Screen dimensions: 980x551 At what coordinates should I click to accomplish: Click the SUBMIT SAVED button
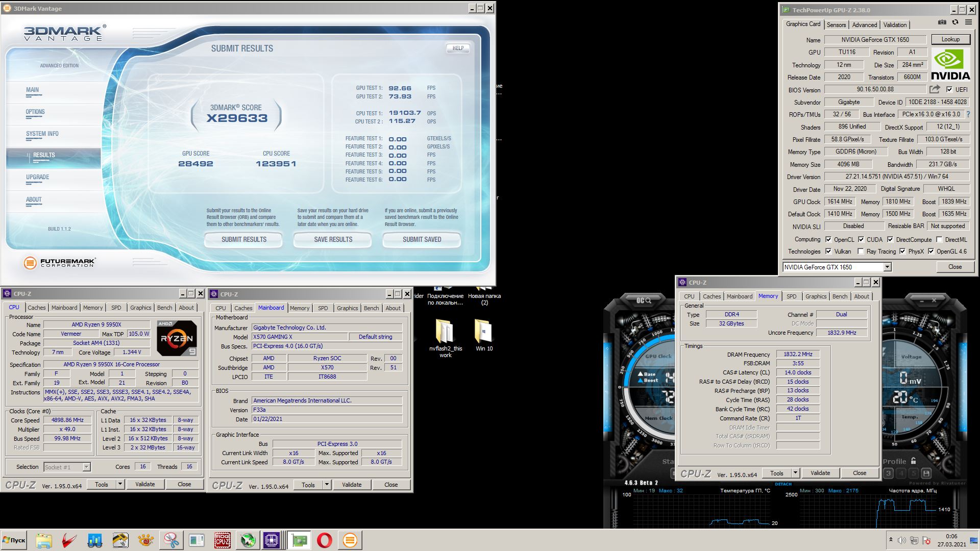[x=422, y=239]
